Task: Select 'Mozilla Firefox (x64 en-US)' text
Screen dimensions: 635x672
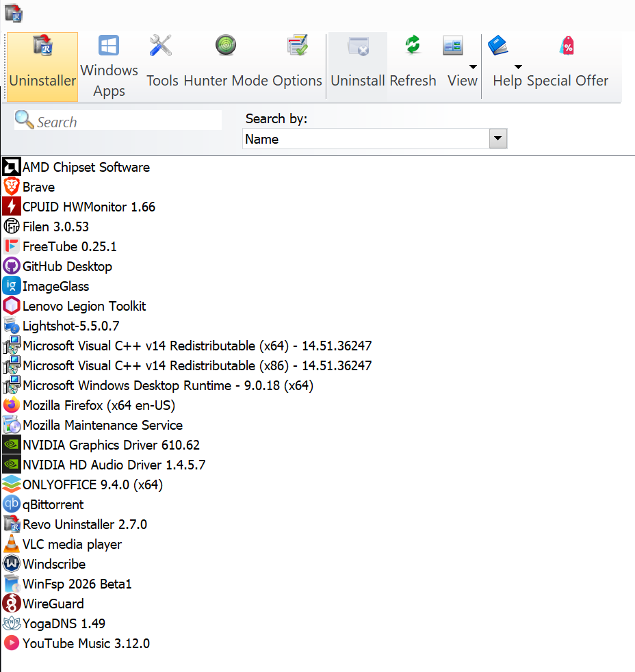Action: coord(99,405)
